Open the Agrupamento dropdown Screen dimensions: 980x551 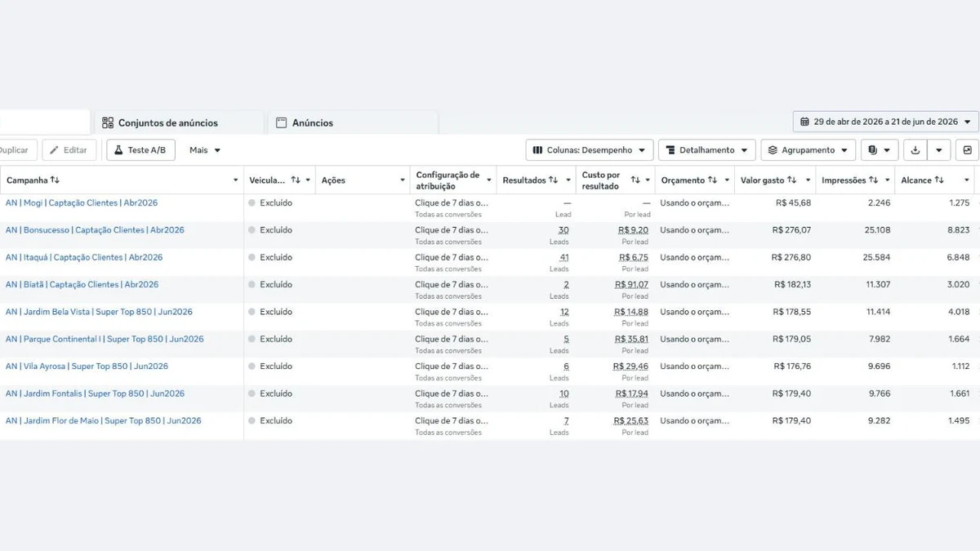[808, 150]
